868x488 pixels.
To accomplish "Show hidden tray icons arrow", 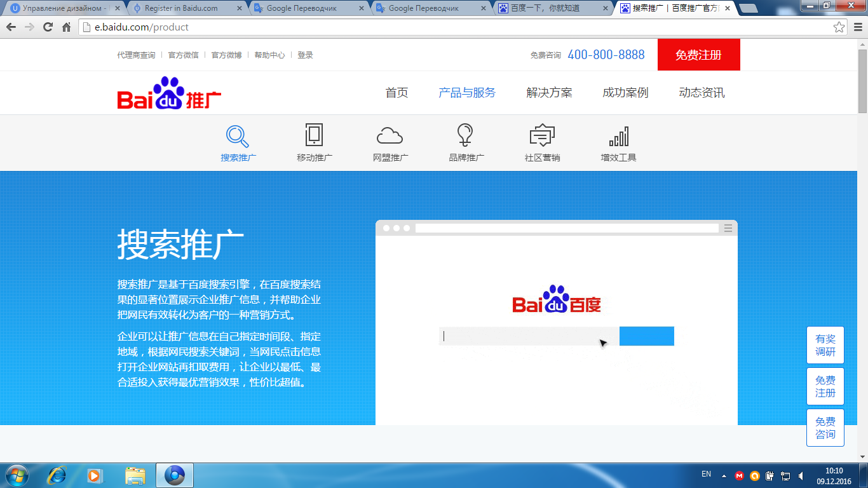I will point(724,475).
